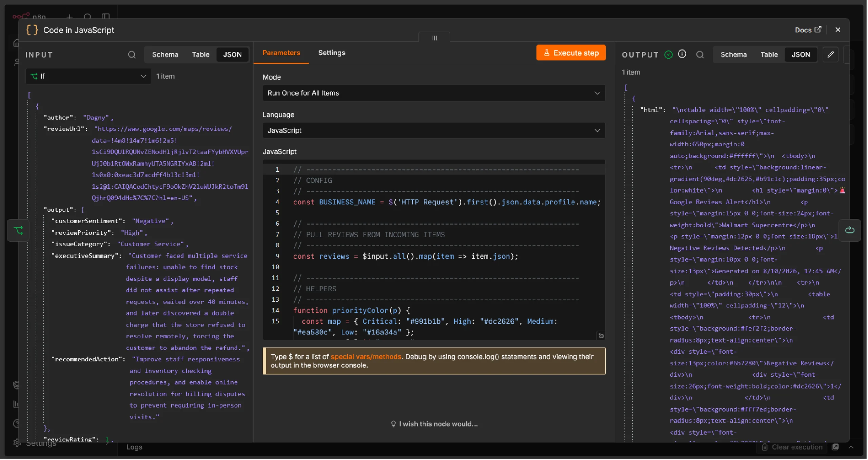Image resolution: width=868 pixels, height=460 pixels.
Task: Click the "Negative" customerSentiment value
Action: [x=151, y=221]
